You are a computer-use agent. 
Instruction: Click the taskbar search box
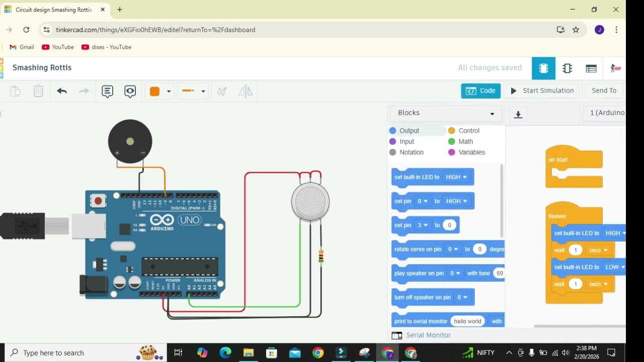pos(86,353)
